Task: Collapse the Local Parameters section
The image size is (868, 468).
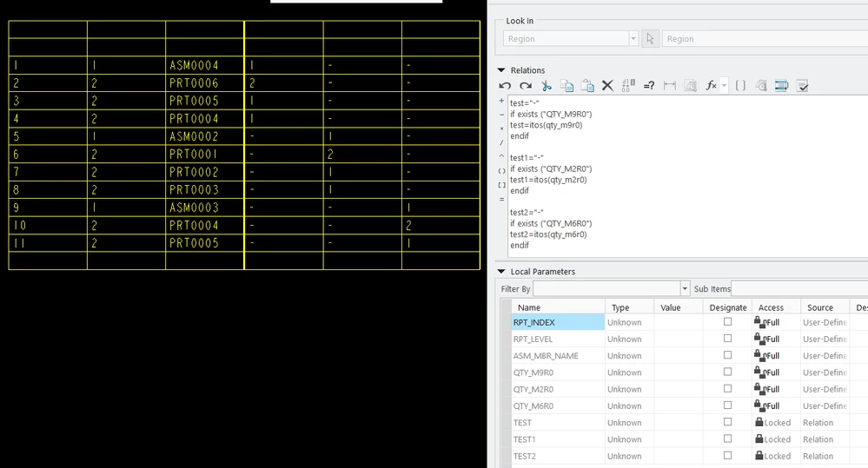Action: (501, 272)
